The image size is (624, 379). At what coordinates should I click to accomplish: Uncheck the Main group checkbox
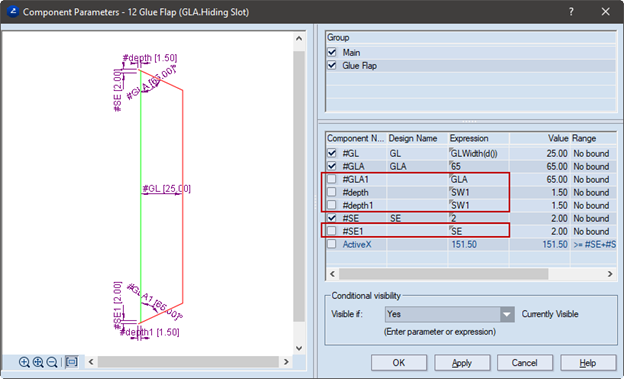point(332,52)
